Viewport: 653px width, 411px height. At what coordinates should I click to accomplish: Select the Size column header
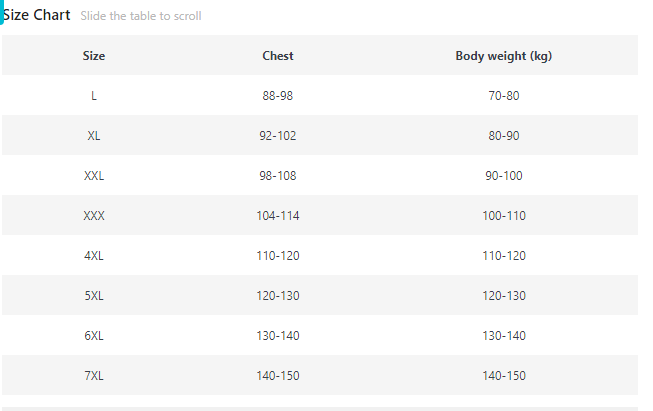(x=94, y=56)
